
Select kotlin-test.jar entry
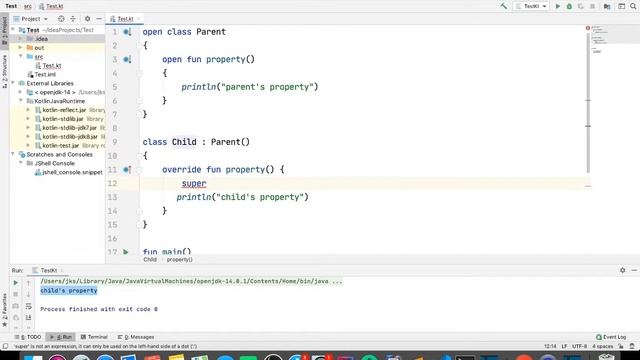pos(60,146)
